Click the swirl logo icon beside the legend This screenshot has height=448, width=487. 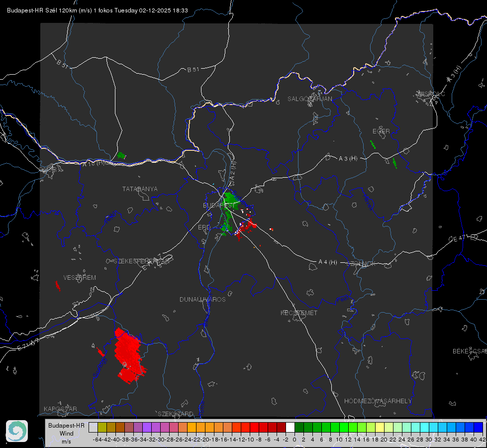[17, 431]
